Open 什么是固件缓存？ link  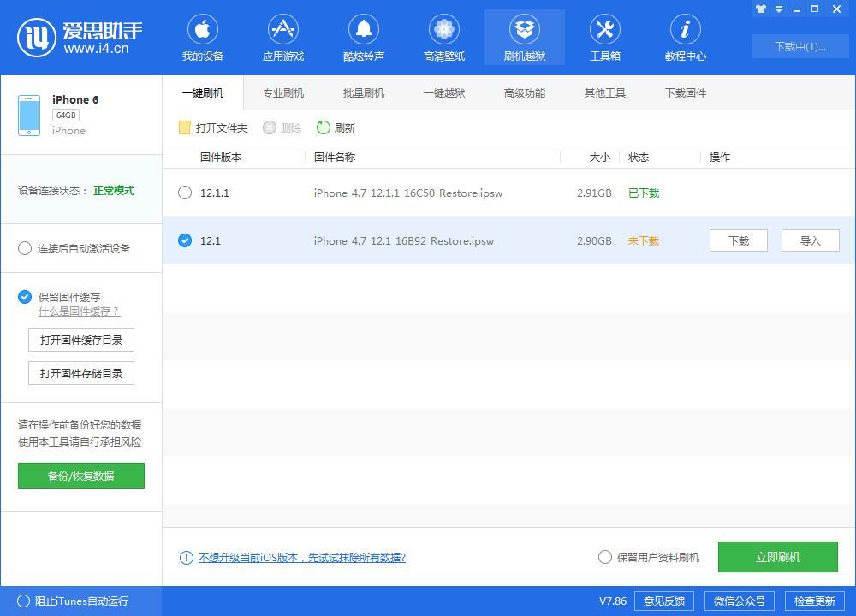(79, 311)
